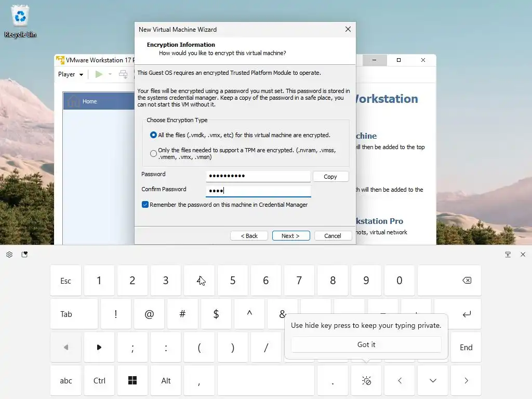Select 'All the files' encryption radio option

pyautogui.click(x=153, y=135)
